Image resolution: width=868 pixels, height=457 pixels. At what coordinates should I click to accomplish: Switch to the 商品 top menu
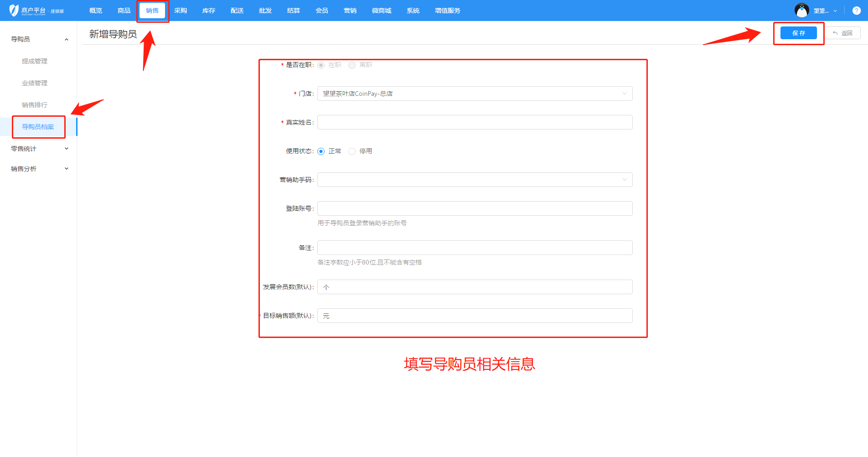[124, 10]
